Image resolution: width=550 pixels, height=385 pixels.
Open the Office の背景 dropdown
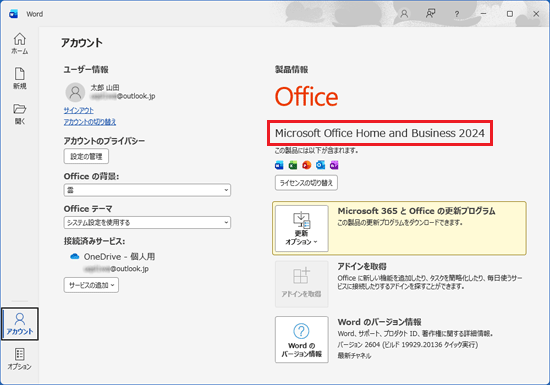147,190
